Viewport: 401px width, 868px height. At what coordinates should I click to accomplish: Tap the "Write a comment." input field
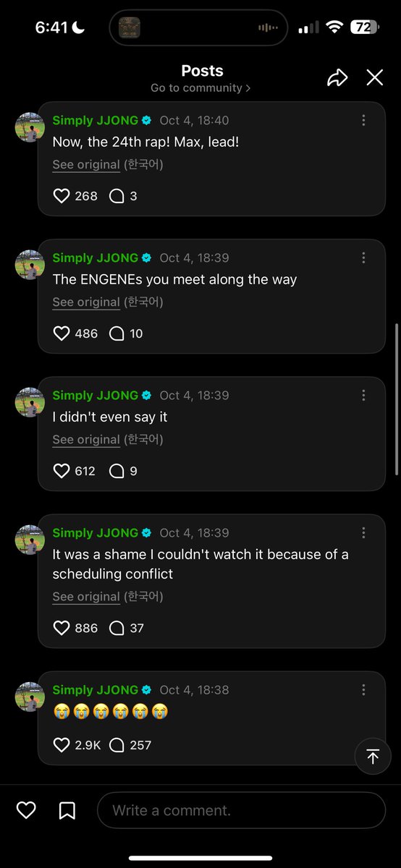click(x=241, y=810)
